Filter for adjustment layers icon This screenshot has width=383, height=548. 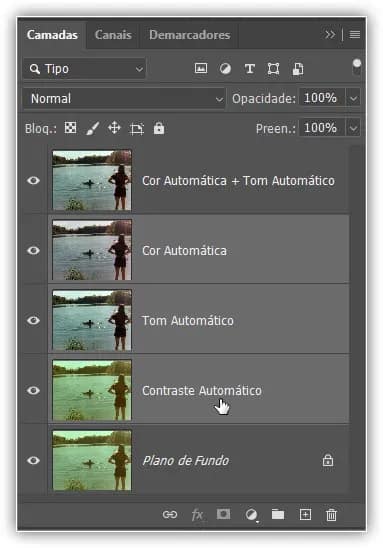tap(225, 68)
